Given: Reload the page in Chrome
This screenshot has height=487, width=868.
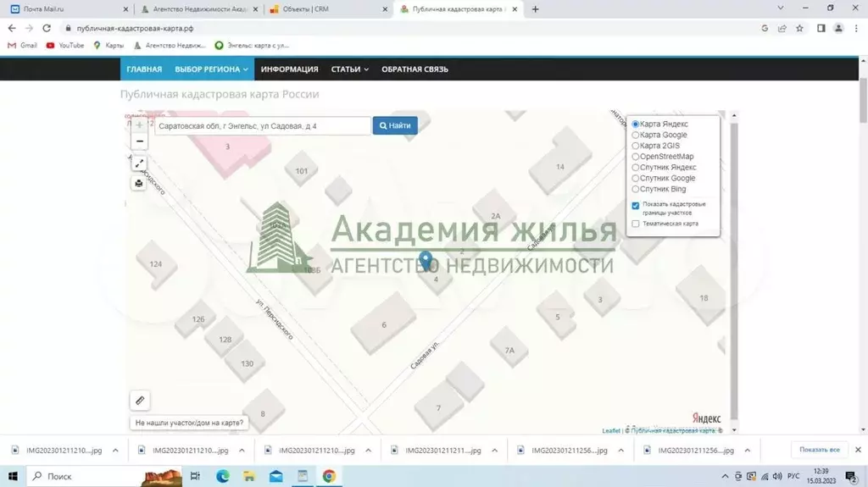Looking at the screenshot, I should (x=47, y=28).
